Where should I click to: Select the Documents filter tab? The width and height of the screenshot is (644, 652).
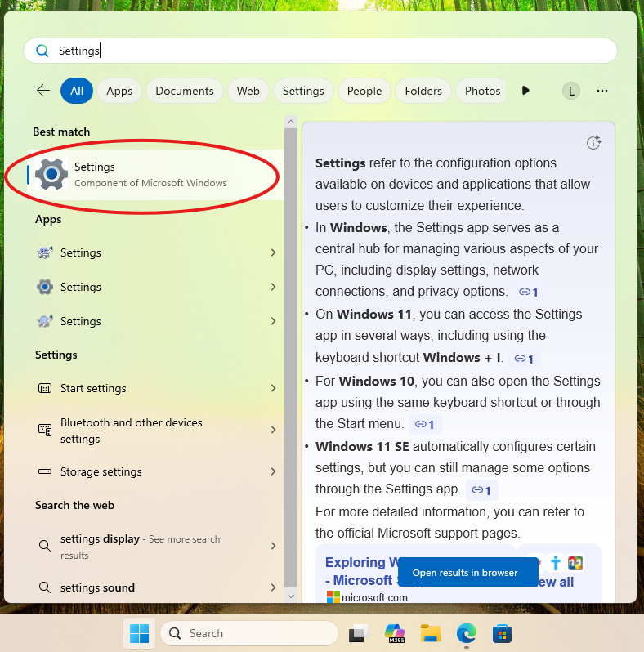[185, 91]
